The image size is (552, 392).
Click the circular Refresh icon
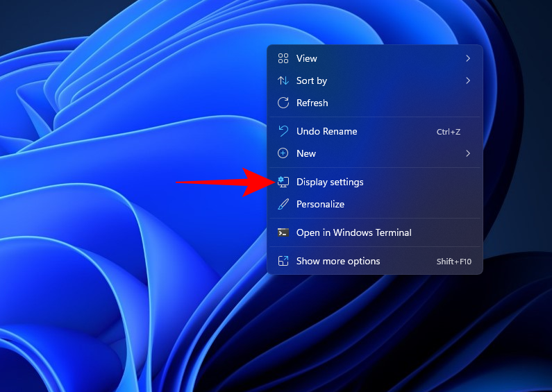point(283,103)
